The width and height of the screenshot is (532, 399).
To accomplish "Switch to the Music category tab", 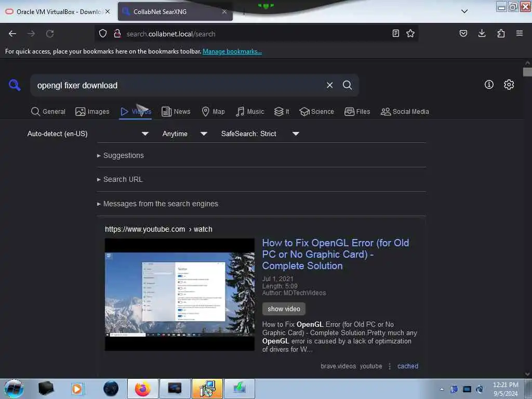I will coord(250,112).
